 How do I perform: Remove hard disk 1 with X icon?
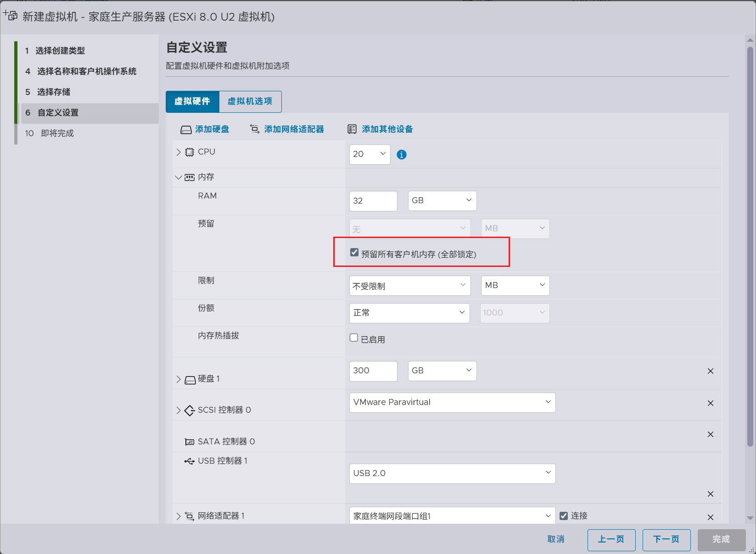coord(710,371)
